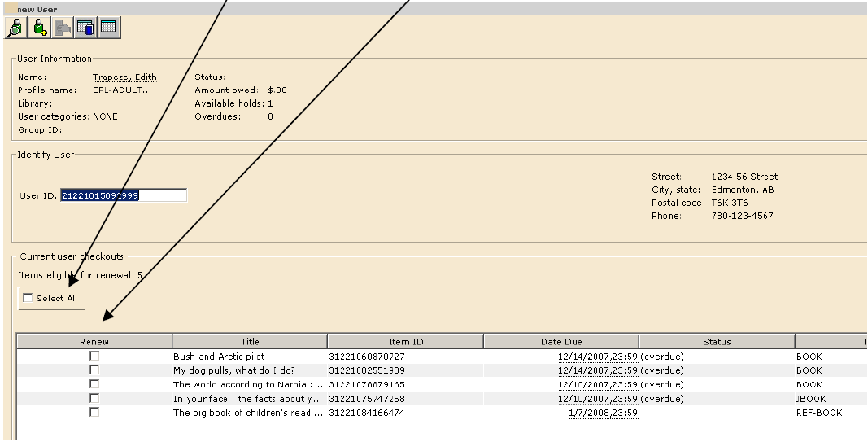
Task: Click the plain calendar toolbar icon
Action: [108, 27]
